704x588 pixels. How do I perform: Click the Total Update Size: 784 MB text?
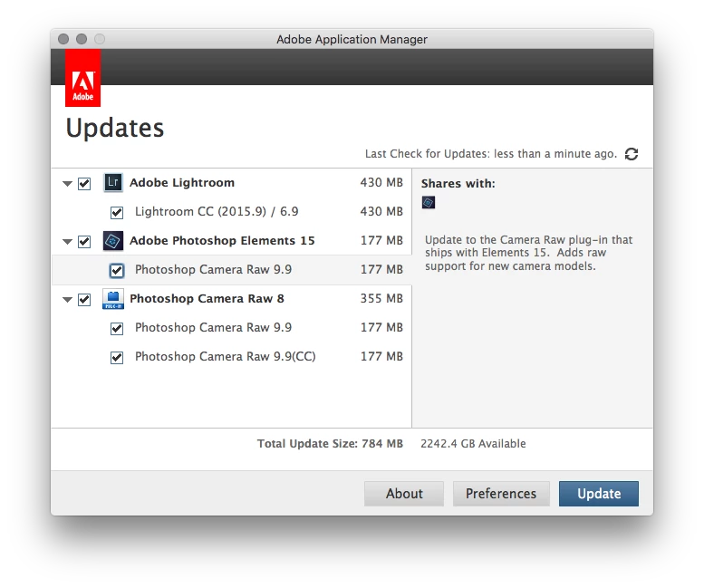click(330, 443)
